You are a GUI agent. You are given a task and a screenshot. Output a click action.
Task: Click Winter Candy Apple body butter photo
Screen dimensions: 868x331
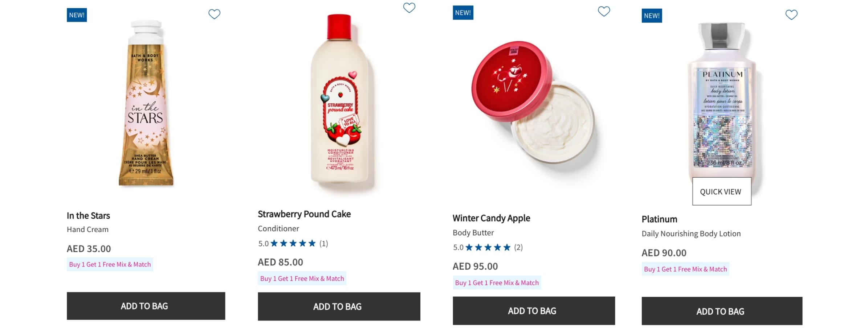point(533,105)
